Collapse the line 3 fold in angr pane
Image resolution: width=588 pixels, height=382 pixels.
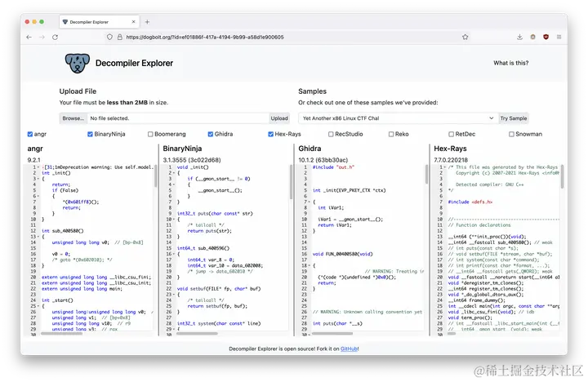coord(38,179)
